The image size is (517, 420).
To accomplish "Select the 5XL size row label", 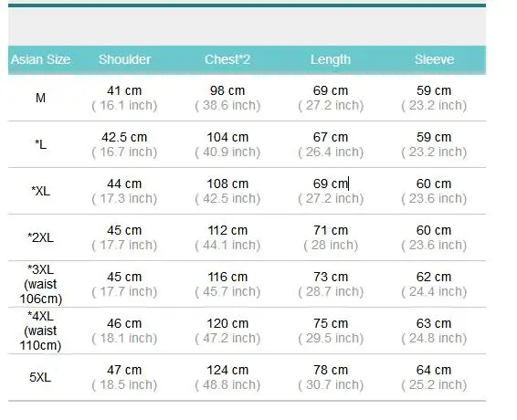I will click(x=40, y=377).
